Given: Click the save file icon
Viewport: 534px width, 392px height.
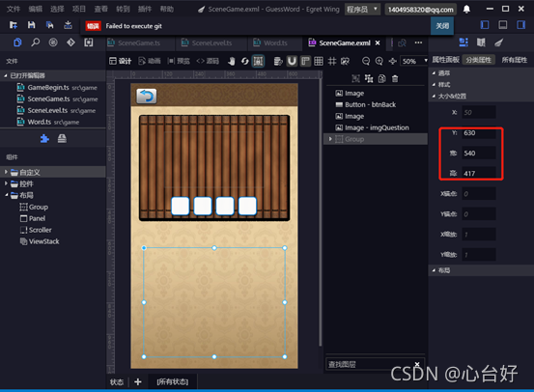Looking at the screenshot, I should 31,25.
